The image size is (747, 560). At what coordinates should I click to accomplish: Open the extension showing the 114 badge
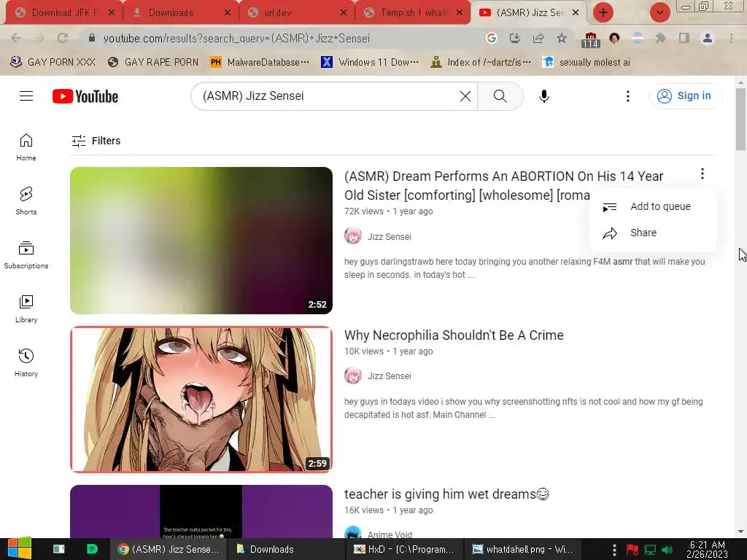coord(590,39)
